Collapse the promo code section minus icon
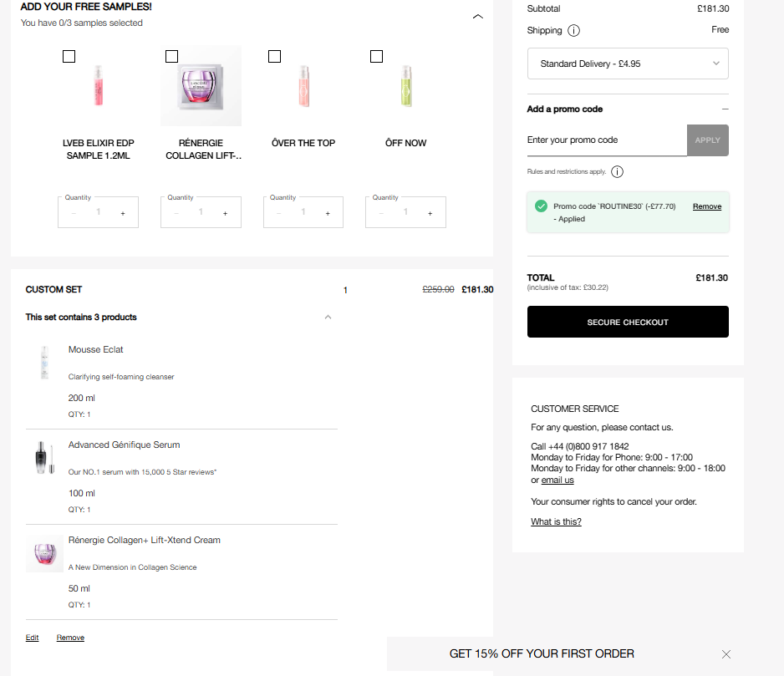 click(x=725, y=109)
